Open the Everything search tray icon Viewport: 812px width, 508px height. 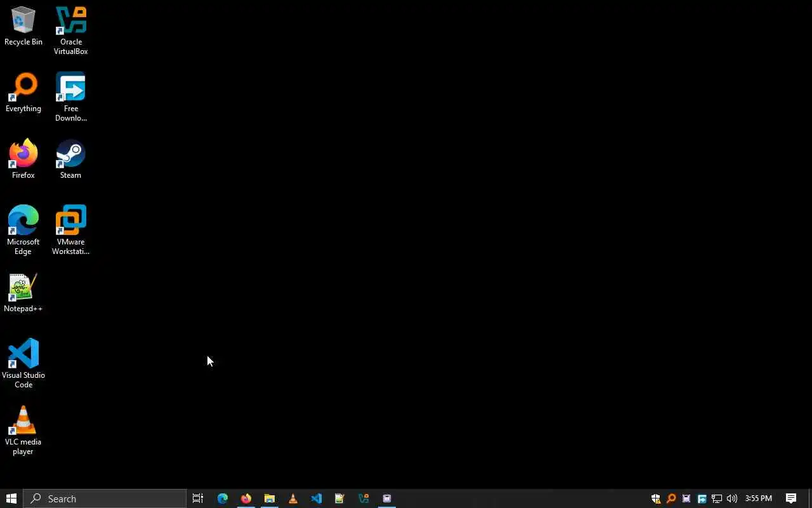coord(671,498)
